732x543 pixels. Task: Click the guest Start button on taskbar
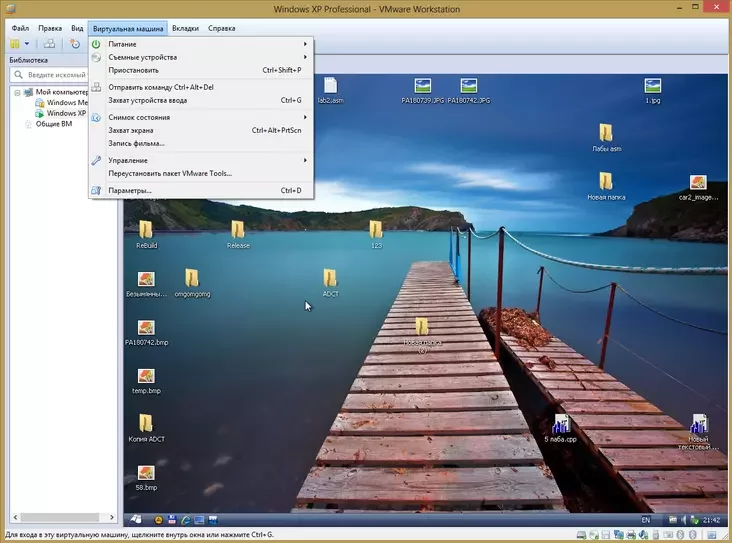point(135,520)
